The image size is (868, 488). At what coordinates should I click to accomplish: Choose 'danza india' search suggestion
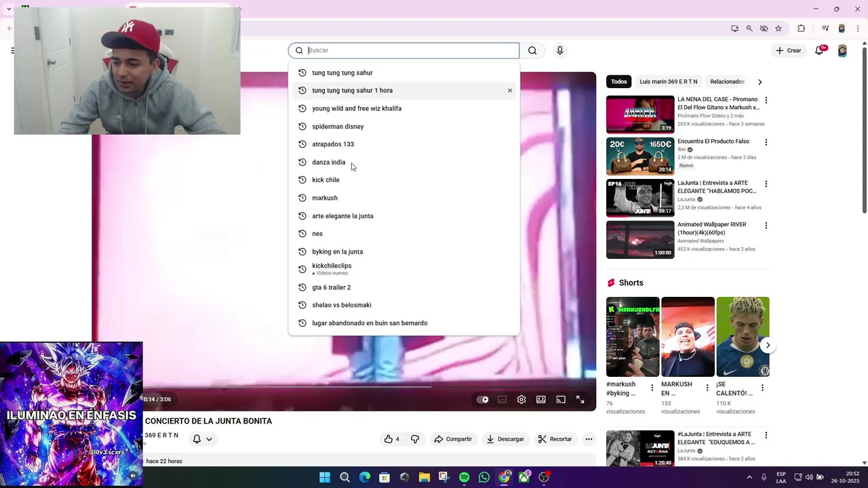pos(404,163)
